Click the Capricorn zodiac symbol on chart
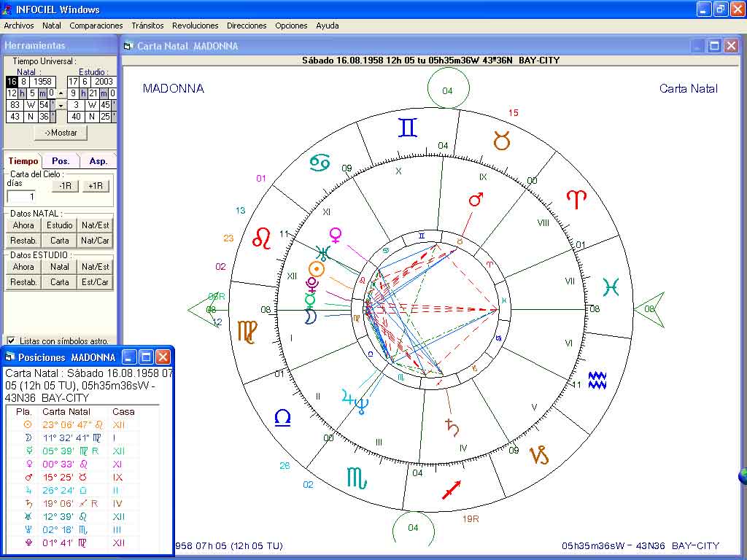 540,455
